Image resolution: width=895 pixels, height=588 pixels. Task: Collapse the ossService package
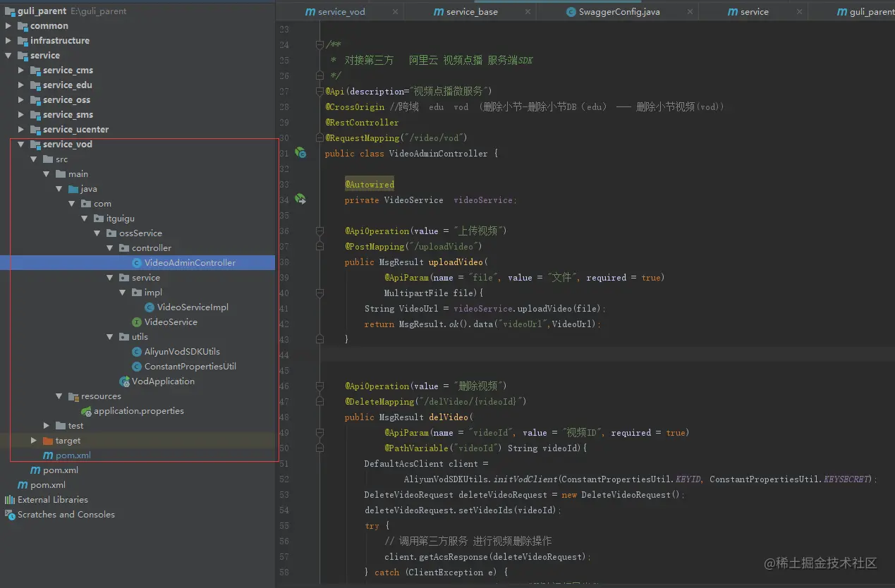(97, 233)
